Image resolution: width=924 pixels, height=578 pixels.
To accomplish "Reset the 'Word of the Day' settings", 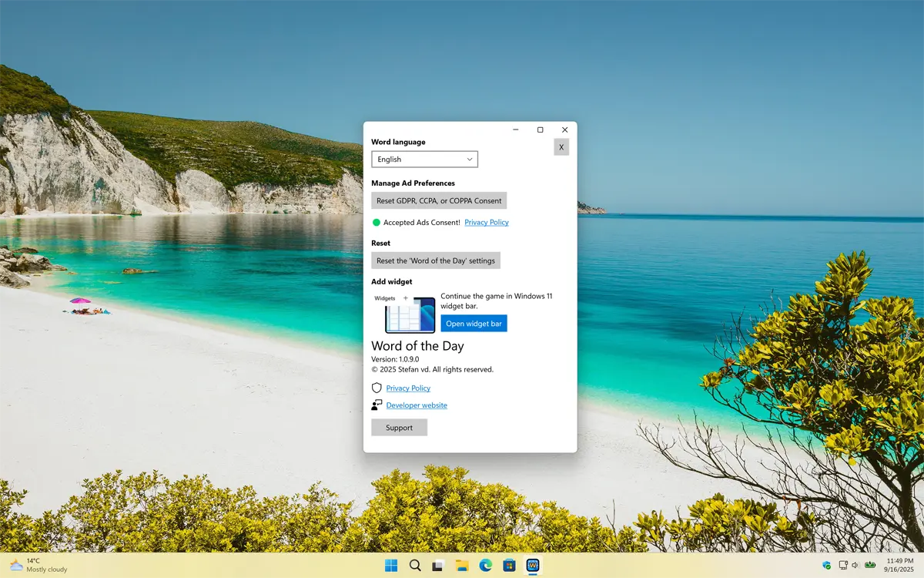I will coord(435,260).
